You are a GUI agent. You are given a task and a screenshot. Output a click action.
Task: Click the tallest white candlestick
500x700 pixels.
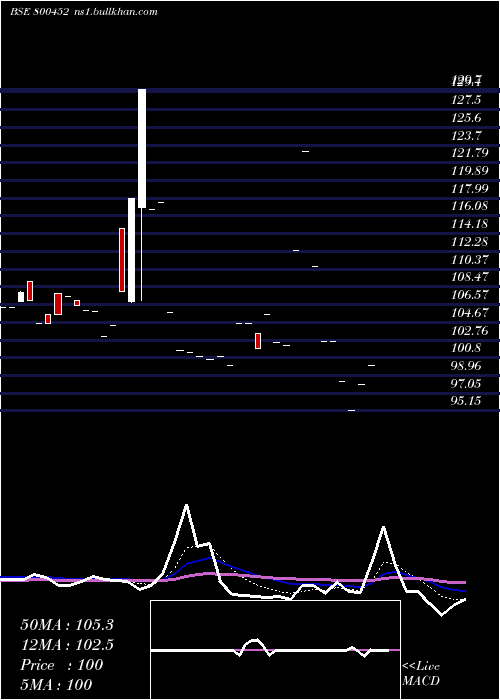coord(142,148)
